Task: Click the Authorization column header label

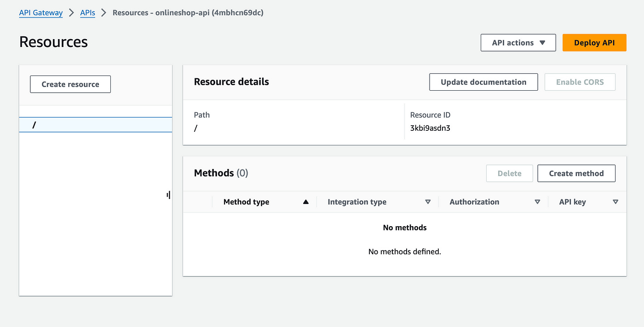Action: coord(474,202)
